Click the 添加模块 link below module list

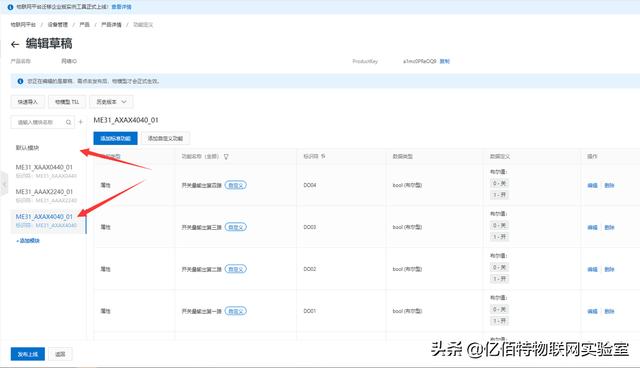click(x=28, y=241)
